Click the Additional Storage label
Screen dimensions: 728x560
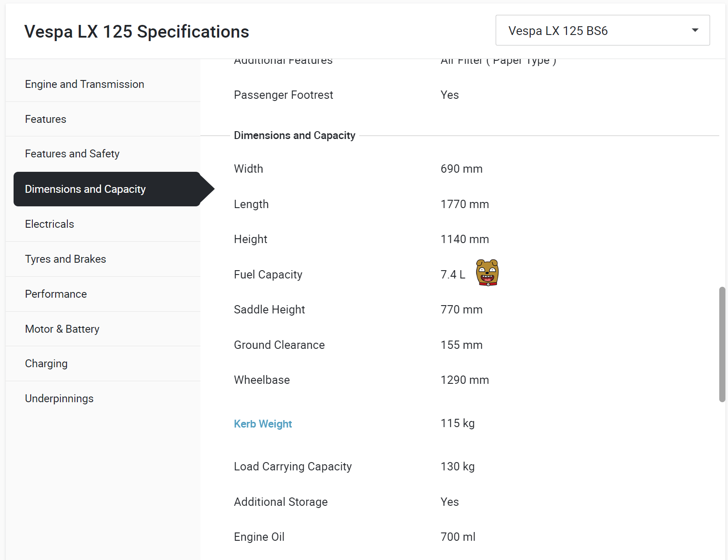281,502
